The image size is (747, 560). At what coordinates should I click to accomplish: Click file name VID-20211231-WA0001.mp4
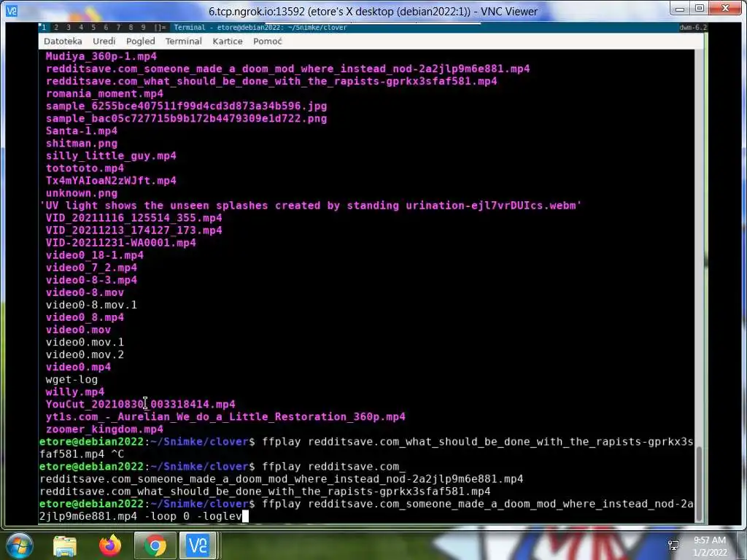pyautogui.click(x=121, y=243)
